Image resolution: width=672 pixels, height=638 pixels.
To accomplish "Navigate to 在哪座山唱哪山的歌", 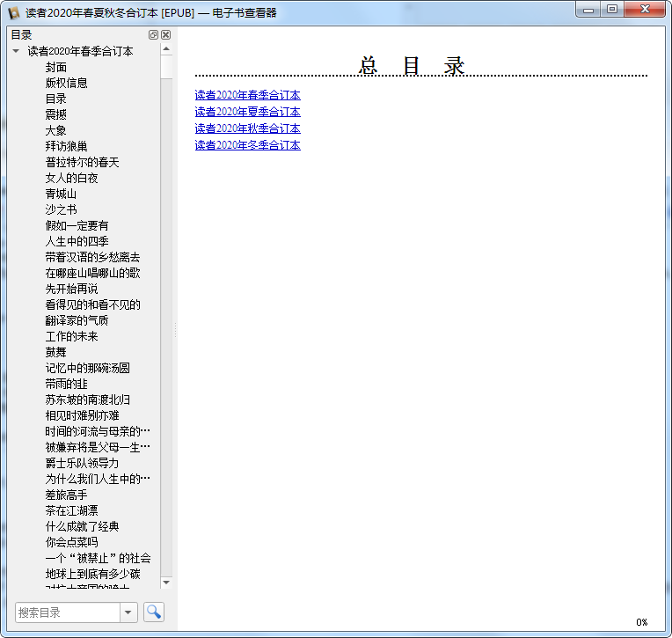I will (93, 273).
